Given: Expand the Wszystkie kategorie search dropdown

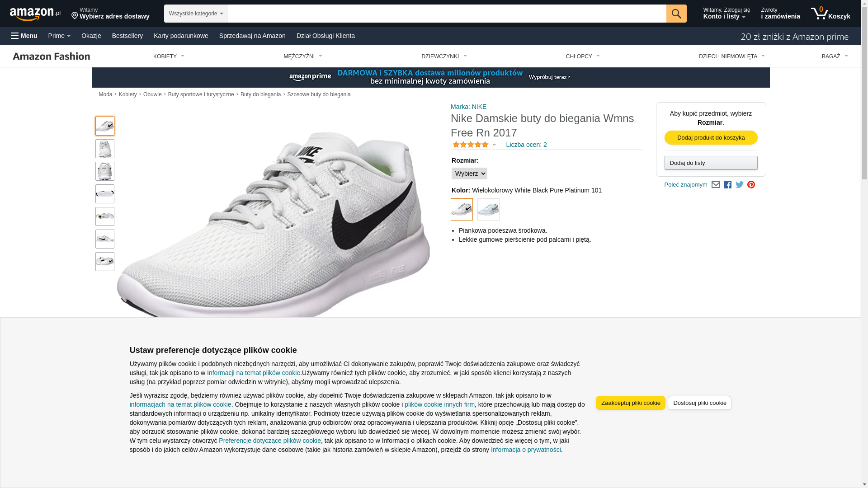Looking at the screenshot, I should coord(195,14).
